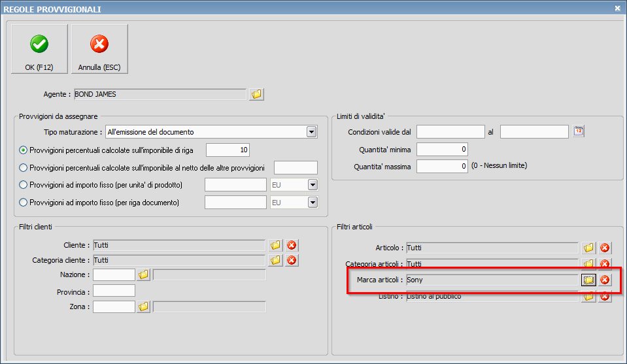The width and height of the screenshot is (627, 364).
Task: Click the Condizioni valide dal start date field
Action: coord(450,131)
